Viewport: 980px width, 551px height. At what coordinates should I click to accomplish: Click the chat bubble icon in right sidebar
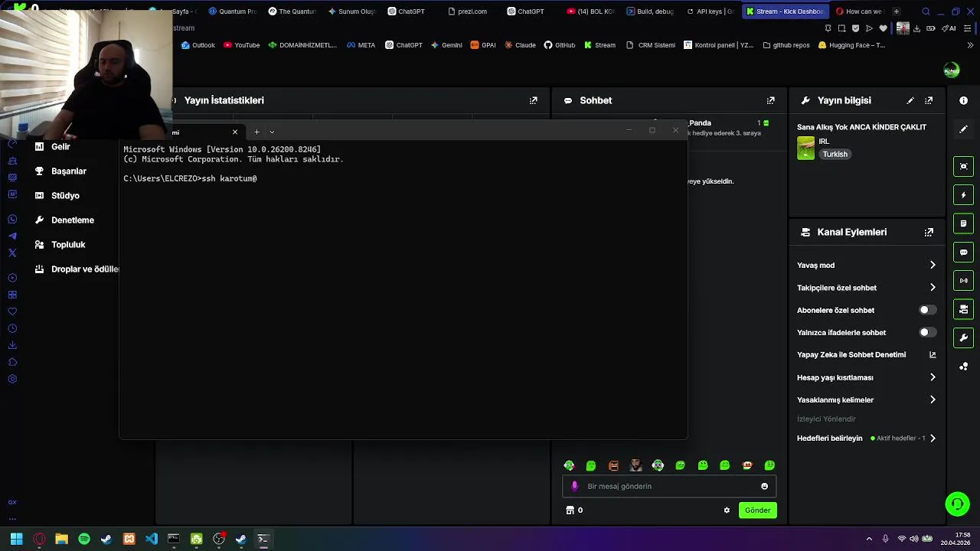tap(963, 252)
